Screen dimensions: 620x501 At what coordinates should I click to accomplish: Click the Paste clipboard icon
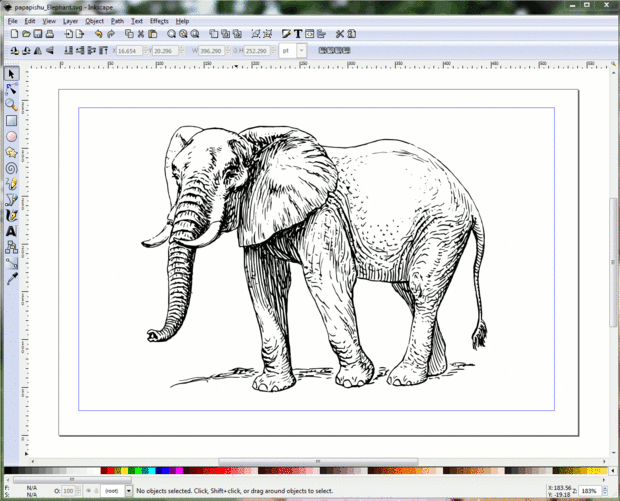152,34
